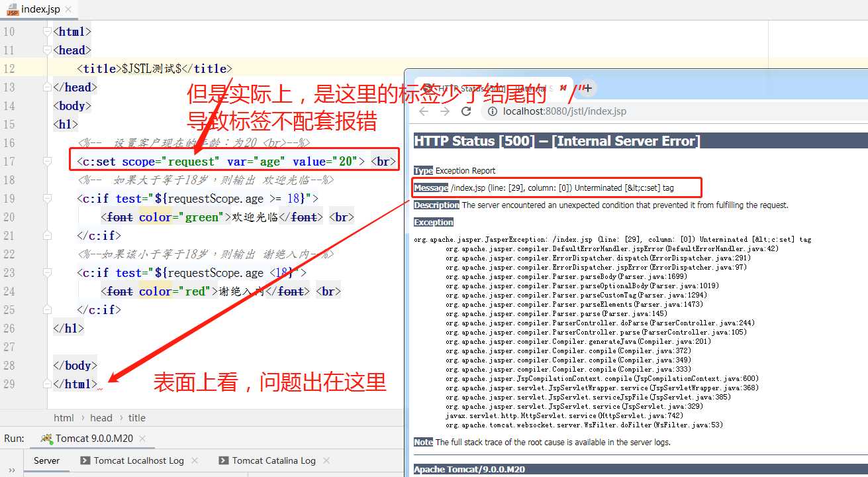The height and width of the screenshot is (477, 868).
Task: Toggle fold marker at </html> line 29
Action: (46, 384)
